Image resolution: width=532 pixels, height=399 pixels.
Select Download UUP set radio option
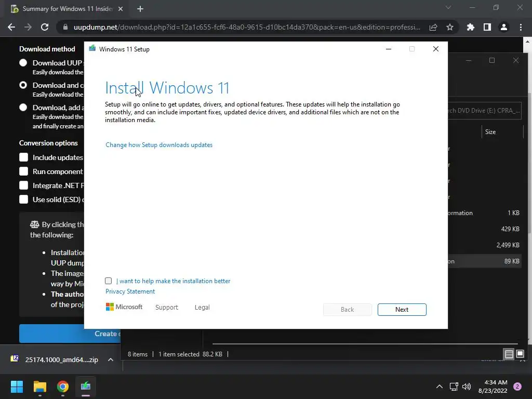(x=23, y=63)
